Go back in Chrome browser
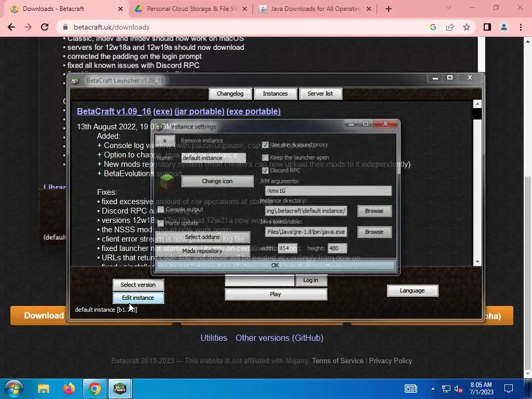This screenshot has height=399, width=532. coord(11,27)
